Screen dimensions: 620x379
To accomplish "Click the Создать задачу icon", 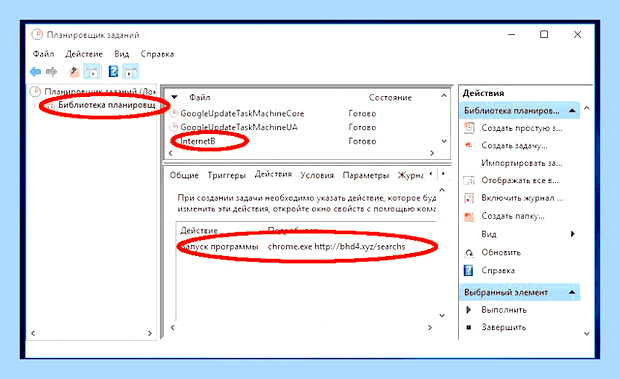I will 469,145.
